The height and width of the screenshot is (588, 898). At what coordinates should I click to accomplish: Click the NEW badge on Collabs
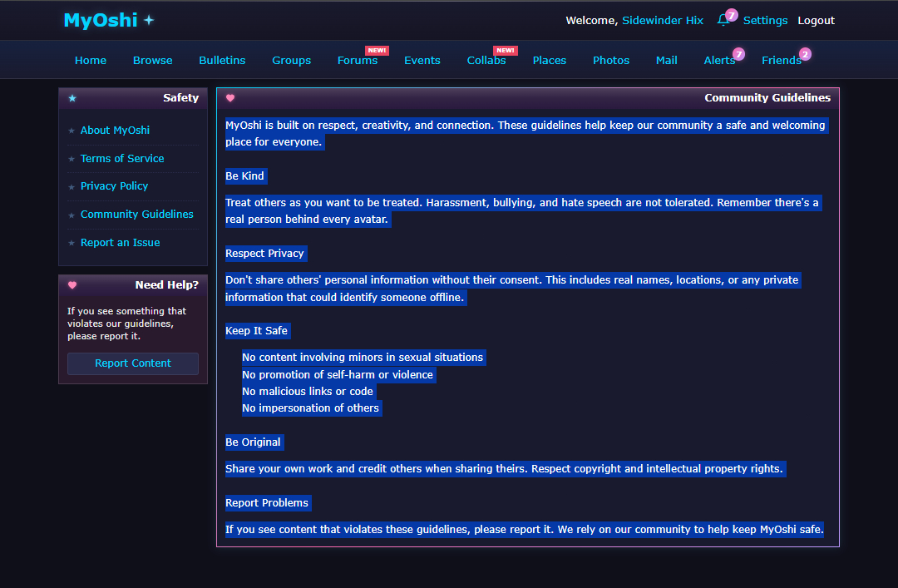click(x=505, y=51)
